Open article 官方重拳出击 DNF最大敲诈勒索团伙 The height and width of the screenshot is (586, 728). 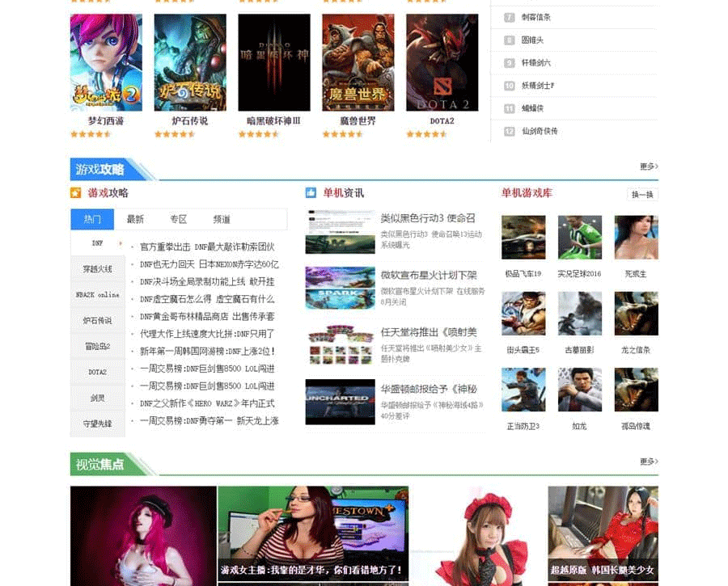coord(207,247)
